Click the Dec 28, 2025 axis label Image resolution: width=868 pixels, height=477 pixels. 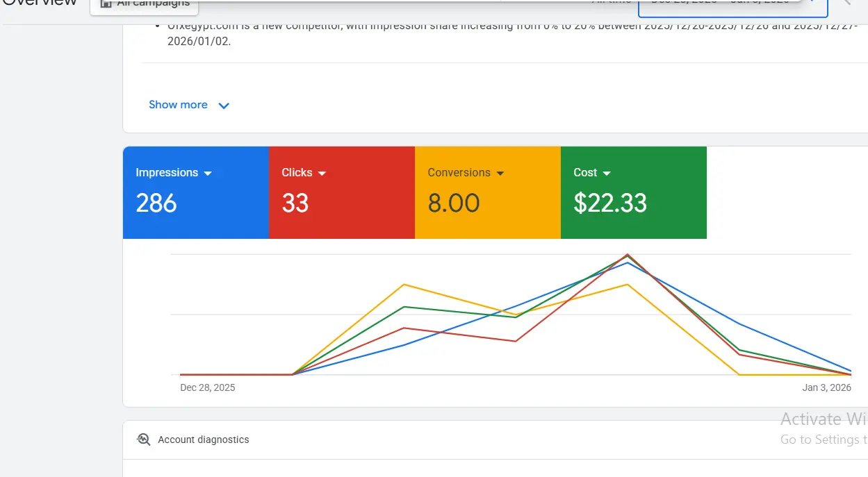click(x=207, y=387)
